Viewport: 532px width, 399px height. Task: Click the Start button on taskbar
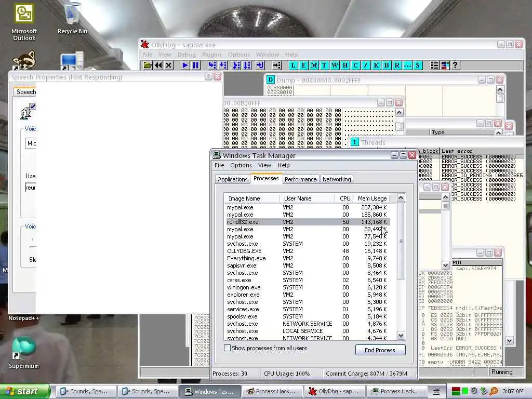(25, 392)
